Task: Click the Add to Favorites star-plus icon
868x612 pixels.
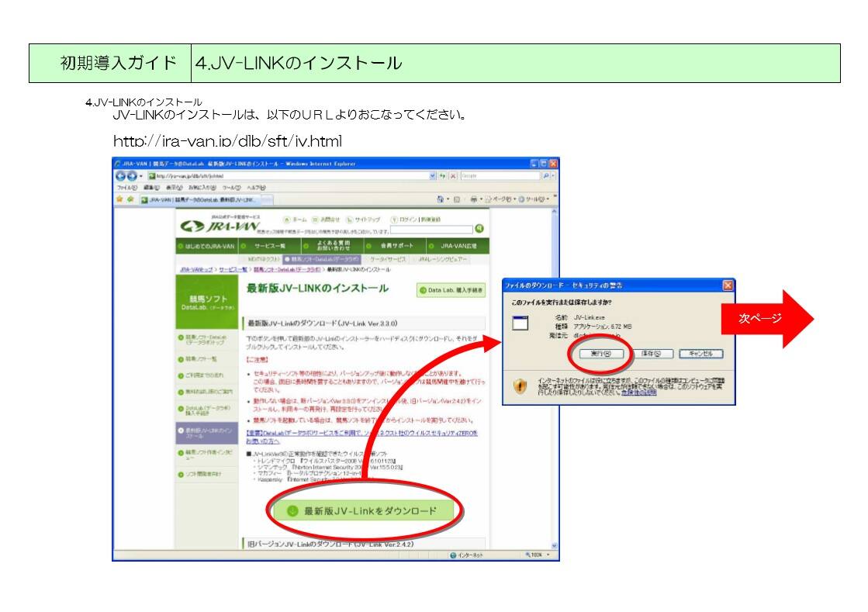Action: [130, 199]
